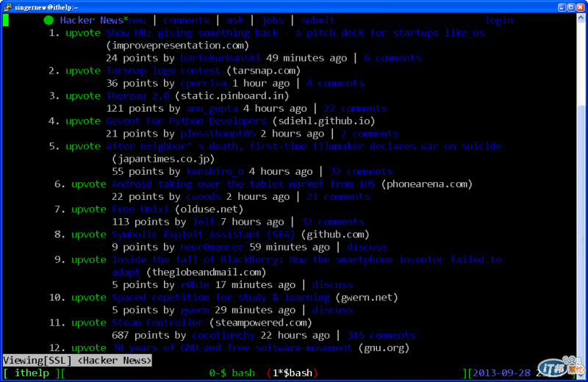Open '32 comments' on Free Unix story

333,222
